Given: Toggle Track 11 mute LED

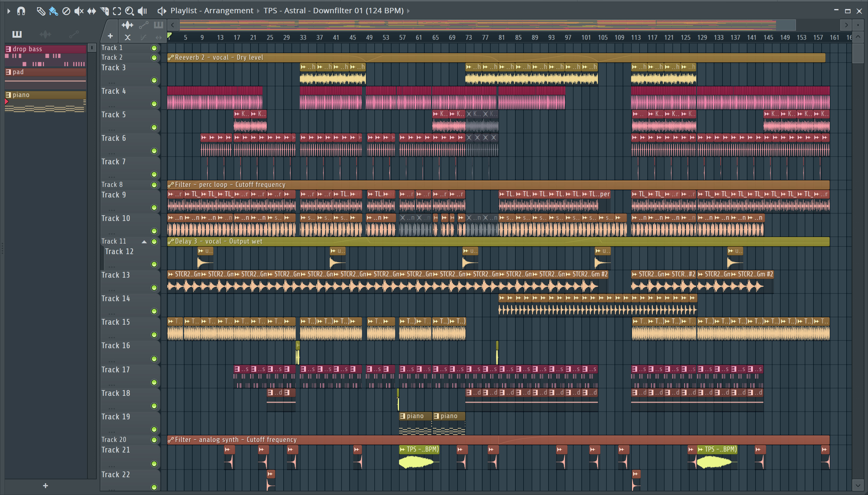Looking at the screenshot, I should click(x=154, y=242).
